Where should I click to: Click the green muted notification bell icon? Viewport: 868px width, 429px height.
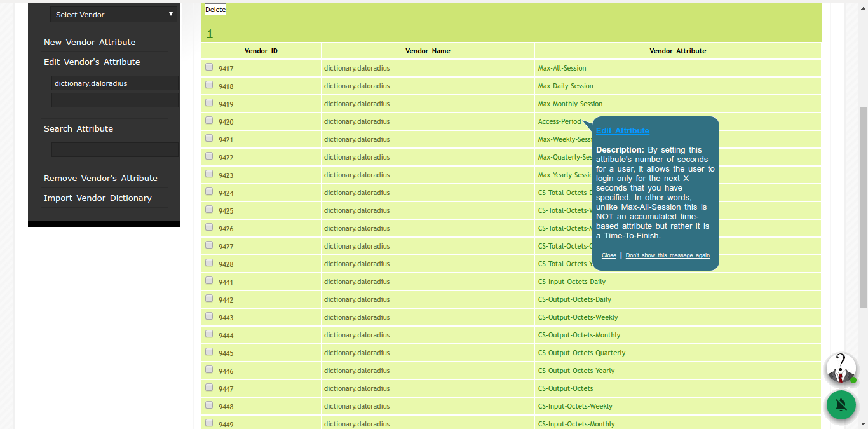click(x=841, y=405)
